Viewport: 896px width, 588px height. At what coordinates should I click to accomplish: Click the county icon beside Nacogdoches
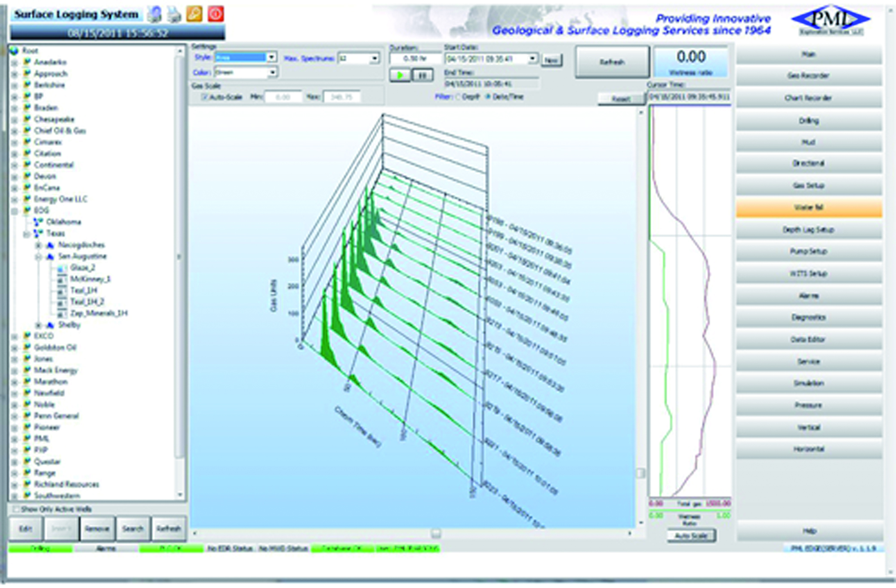tap(50, 245)
